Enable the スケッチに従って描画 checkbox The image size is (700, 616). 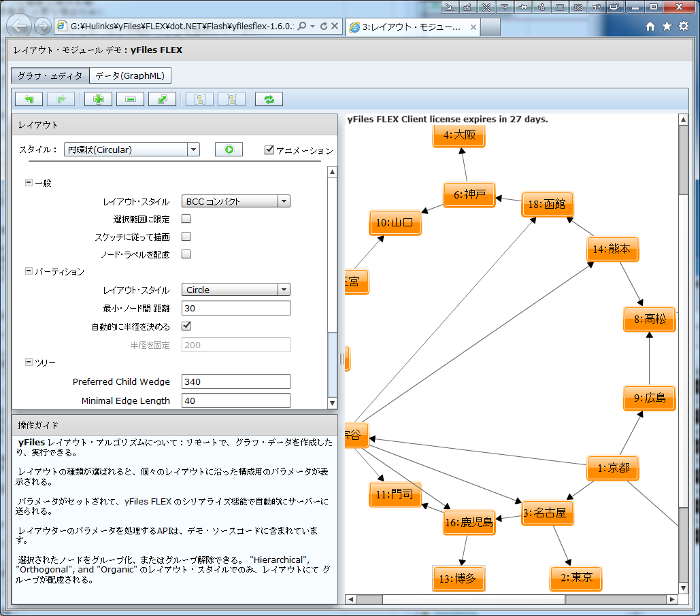[186, 237]
